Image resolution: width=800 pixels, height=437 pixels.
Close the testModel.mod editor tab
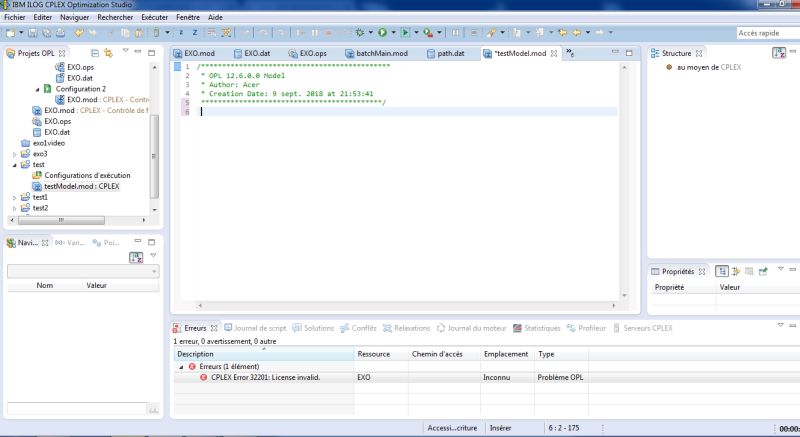(554, 53)
